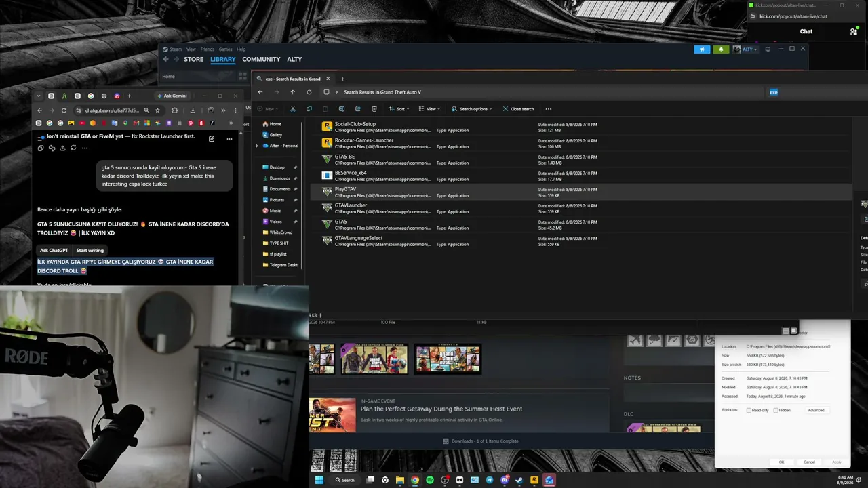Open the See more options menu in File Explorer
The image size is (868, 488).
pos(549,108)
